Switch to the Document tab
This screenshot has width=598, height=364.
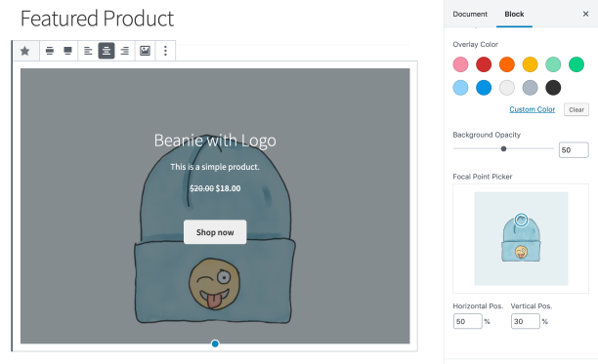tap(470, 14)
